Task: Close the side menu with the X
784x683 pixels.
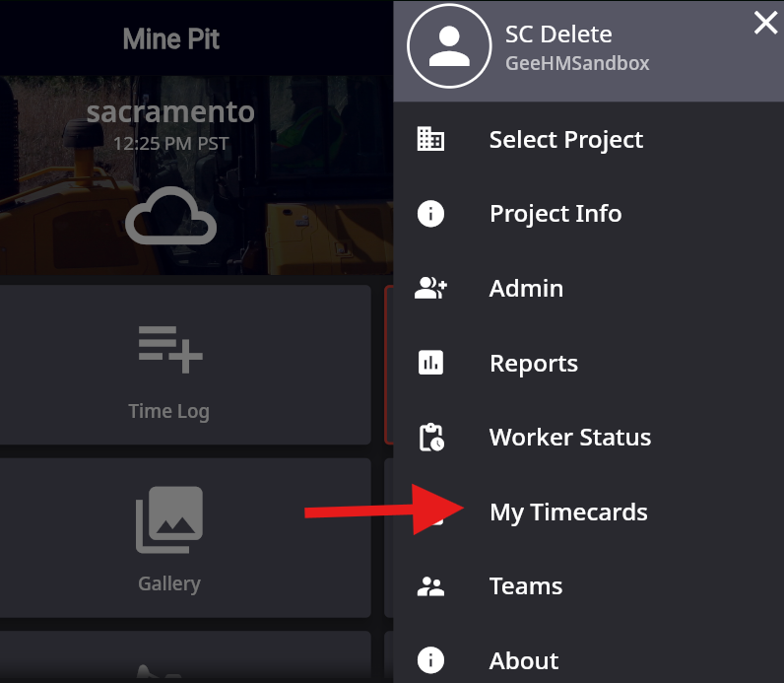Action: tap(765, 24)
